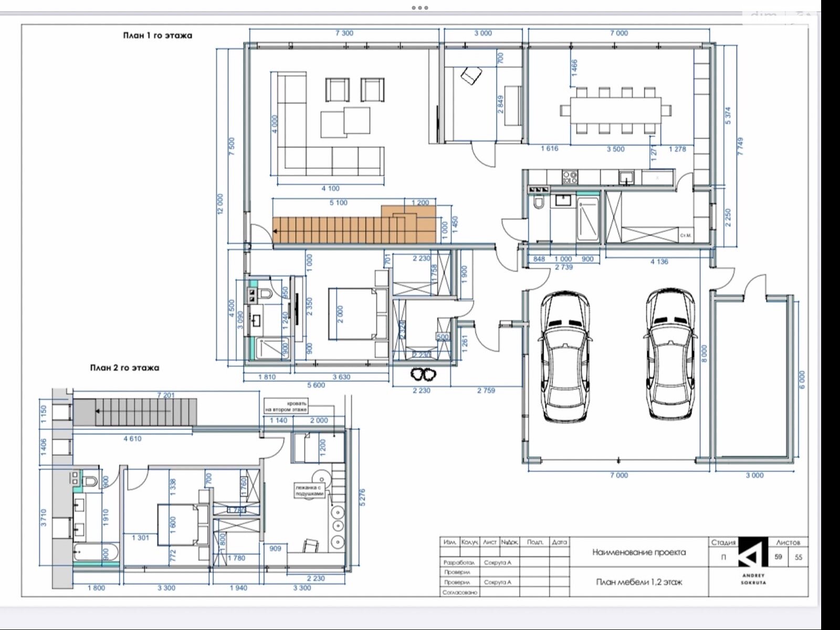Click the slippers drawn at the entrance
Image resolution: width=840 pixels, height=630 pixels.
tap(424, 375)
